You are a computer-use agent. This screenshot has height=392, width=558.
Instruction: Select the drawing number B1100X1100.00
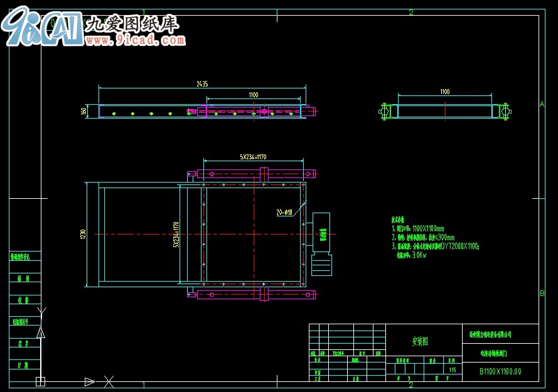point(500,371)
